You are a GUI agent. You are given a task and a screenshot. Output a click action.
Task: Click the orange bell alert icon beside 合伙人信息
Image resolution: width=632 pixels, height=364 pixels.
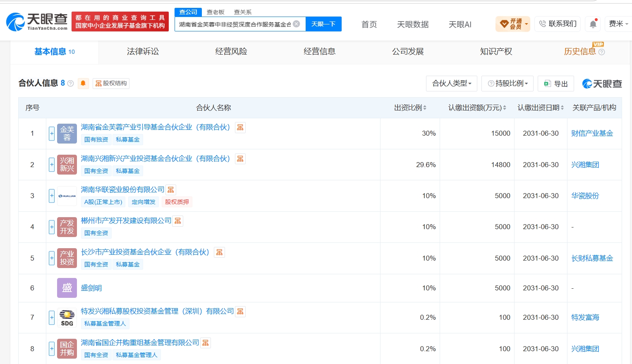[83, 83]
